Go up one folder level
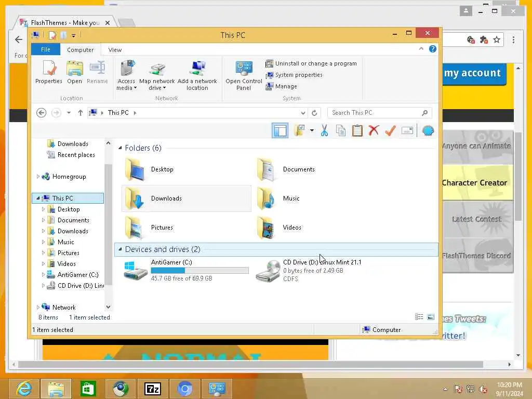The height and width of the screenshot is (399, 532). click(80, 113)
